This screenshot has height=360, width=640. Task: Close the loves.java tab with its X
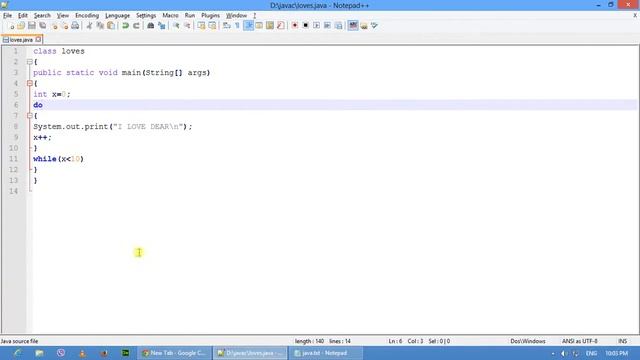click(38, 39)
